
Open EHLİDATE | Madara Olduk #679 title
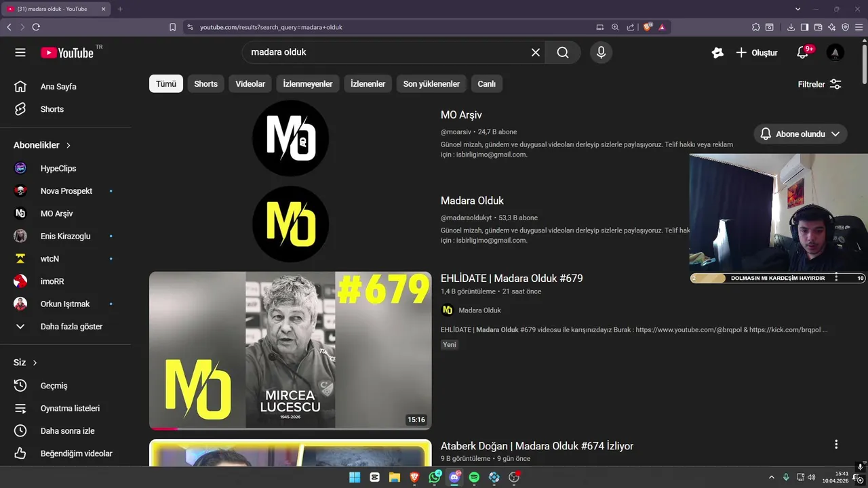pos(512,279)
